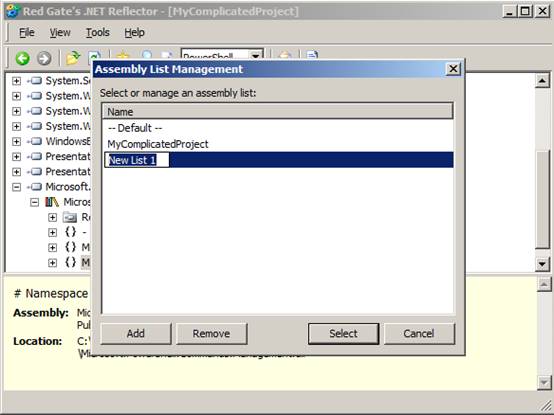Click the info pane scroll down arrow

[544, 382]
